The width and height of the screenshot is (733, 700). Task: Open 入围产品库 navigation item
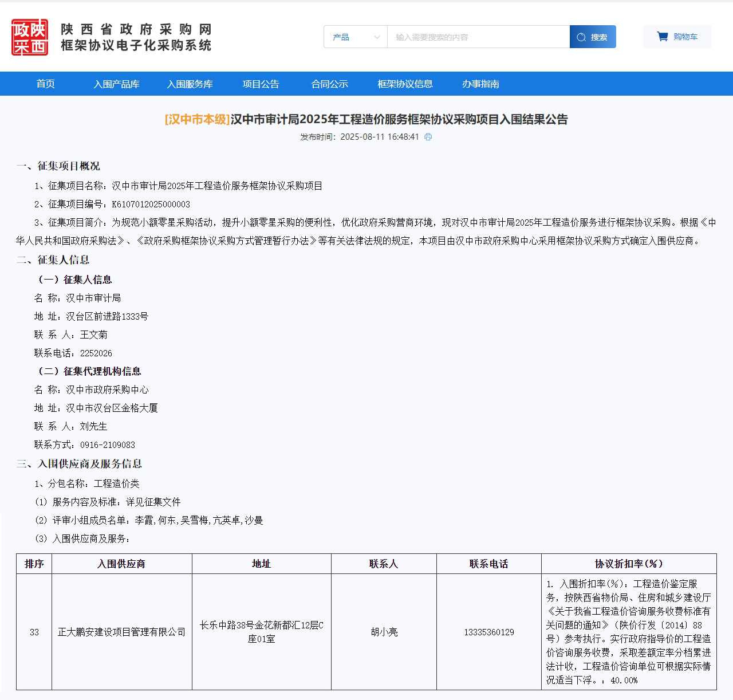click(117, 84)
